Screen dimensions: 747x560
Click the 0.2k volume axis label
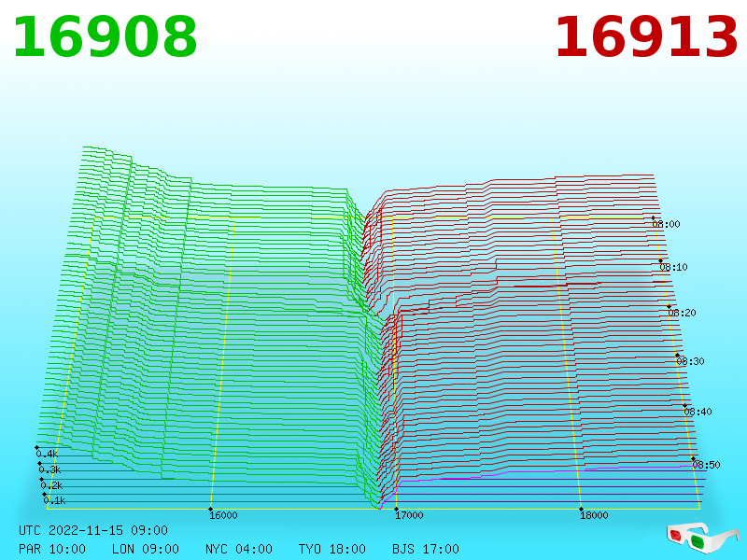pyautogui.click(x=51, y=485)
